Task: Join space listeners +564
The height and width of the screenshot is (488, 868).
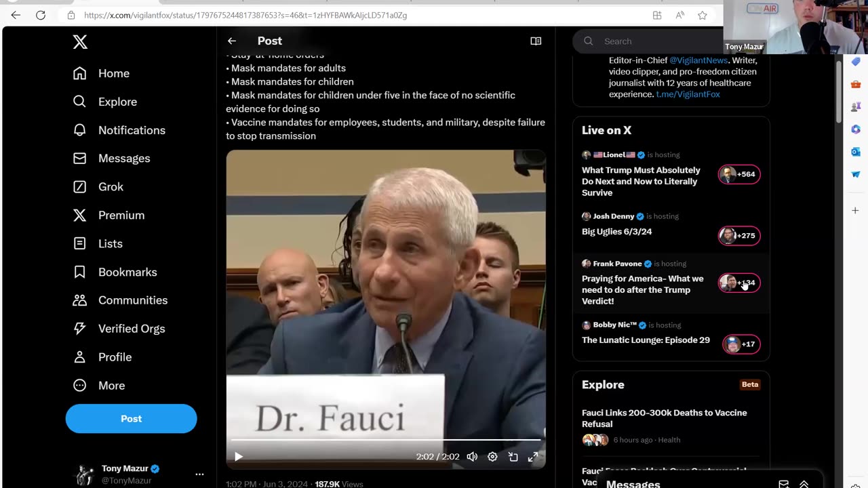Action: pyautogui.click(x=739, y=174)
